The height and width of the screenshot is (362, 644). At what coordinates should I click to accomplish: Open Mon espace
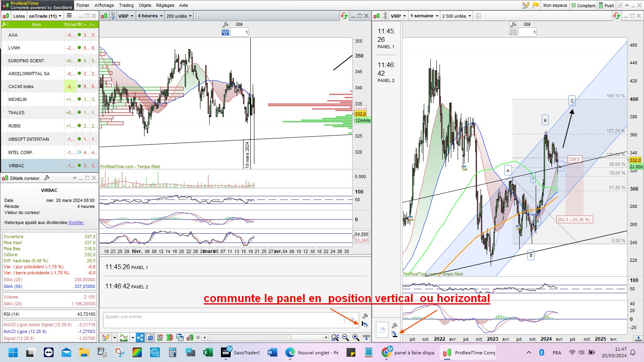(555, 5)
